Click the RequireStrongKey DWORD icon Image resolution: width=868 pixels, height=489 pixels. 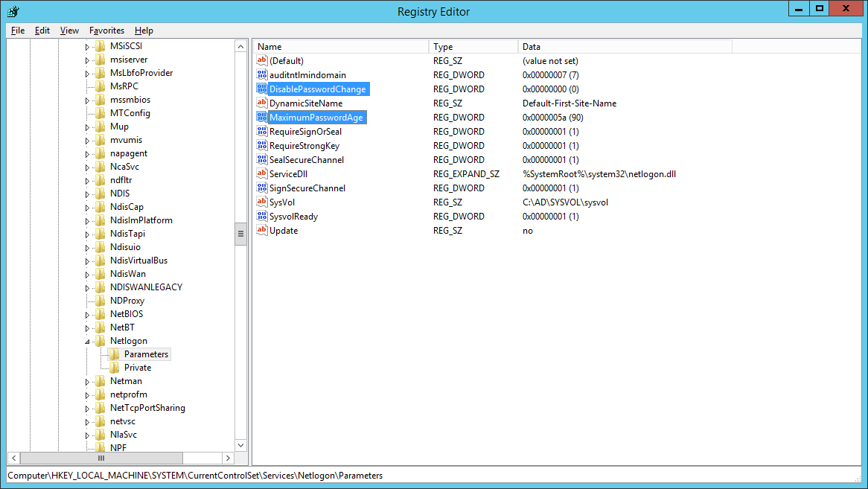[x=262, y=145]
